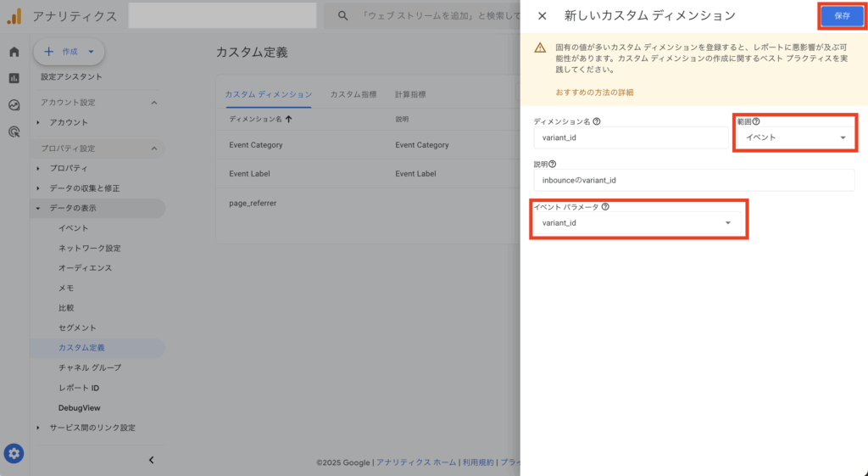Collapse the アカウント設定 section
This screenshot has width=868, height=476.
153,103
